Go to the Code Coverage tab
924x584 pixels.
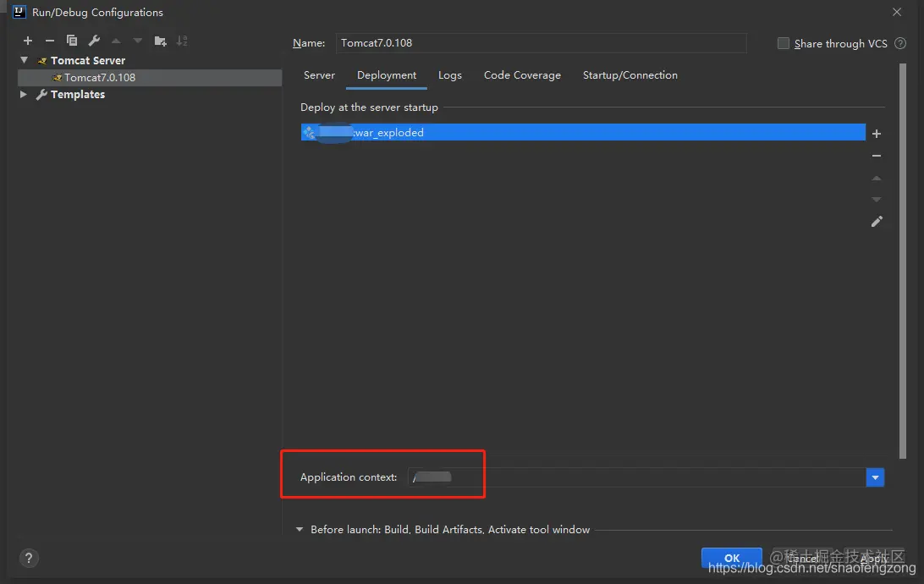pyautogui.click(x=522, y=75)
